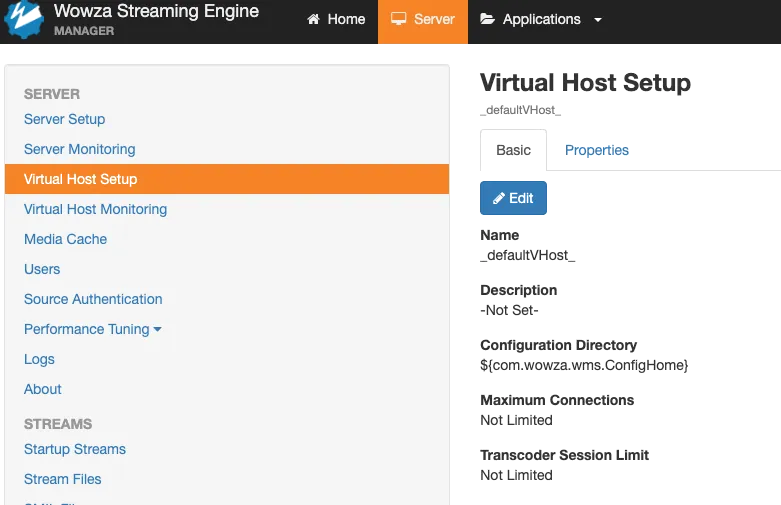Click the Applications folder icon

point(487,20)
